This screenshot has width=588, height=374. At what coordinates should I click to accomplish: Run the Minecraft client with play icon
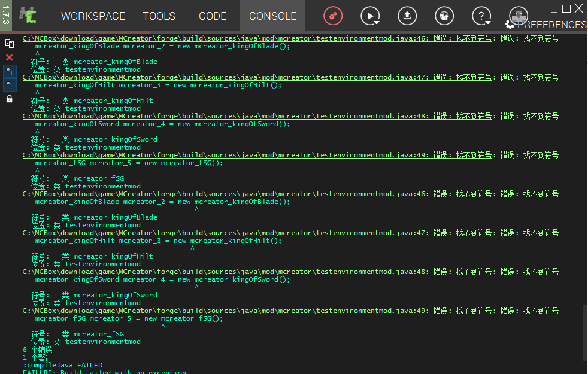(369, 16)
